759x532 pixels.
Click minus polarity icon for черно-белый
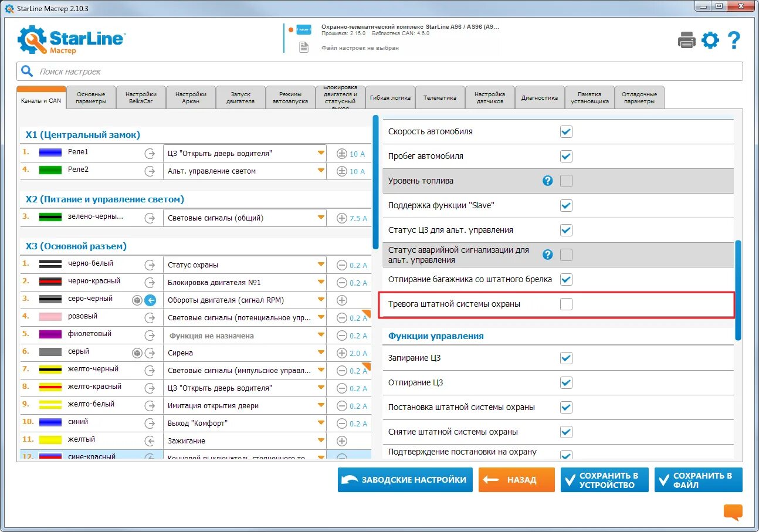(x=342, y=265)
